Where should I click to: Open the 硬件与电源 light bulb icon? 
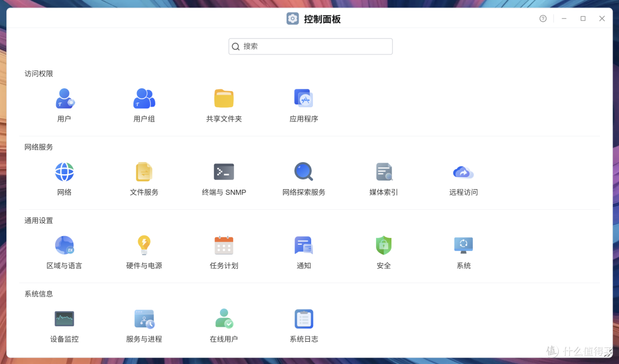coord(144,245)
